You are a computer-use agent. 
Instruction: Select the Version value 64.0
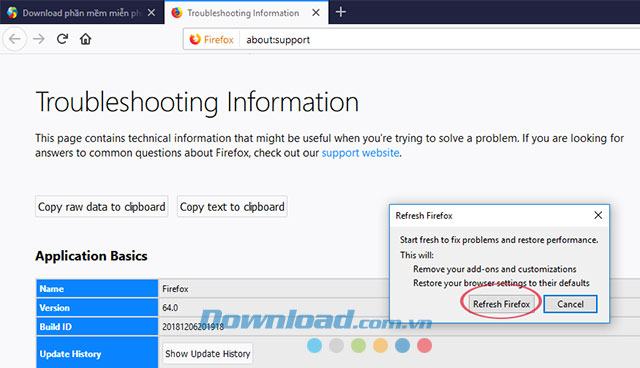click(170, 308)
